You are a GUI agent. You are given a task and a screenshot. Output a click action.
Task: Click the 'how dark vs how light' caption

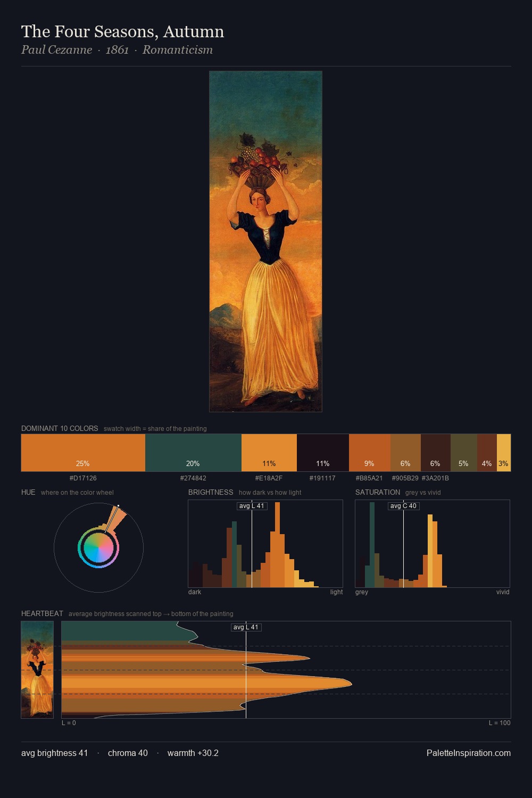(x=270, y=493)
